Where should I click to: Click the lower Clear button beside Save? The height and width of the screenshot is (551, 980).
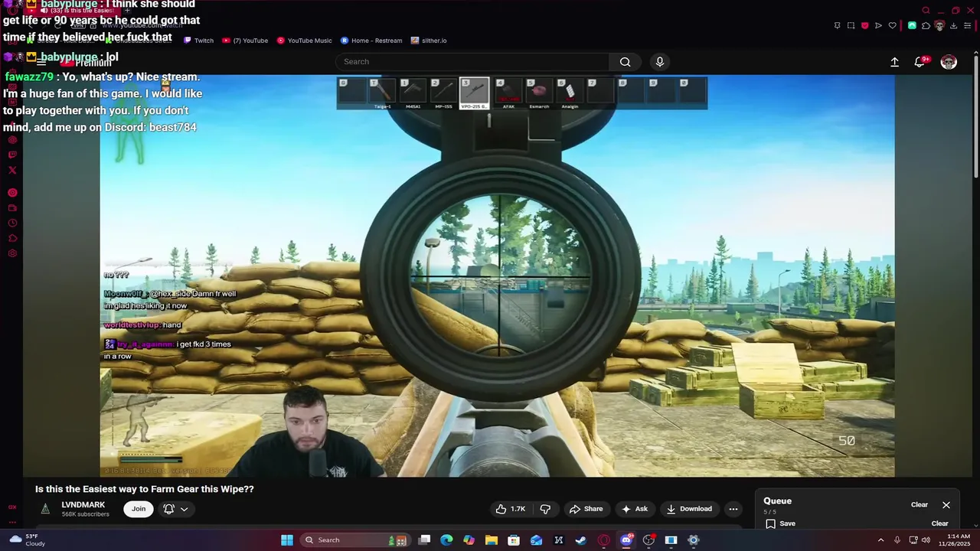(x=939, y=523)
